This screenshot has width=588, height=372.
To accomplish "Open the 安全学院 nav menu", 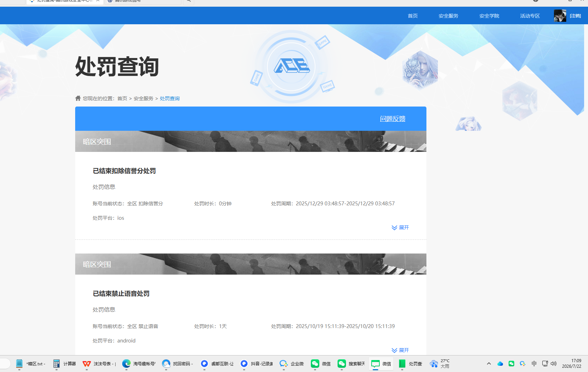I will (489, 16).
